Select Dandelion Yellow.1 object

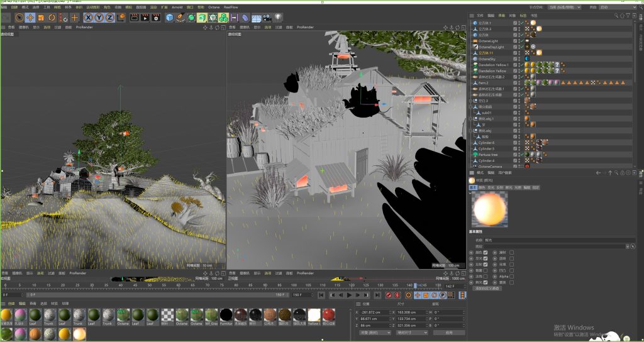493,65
